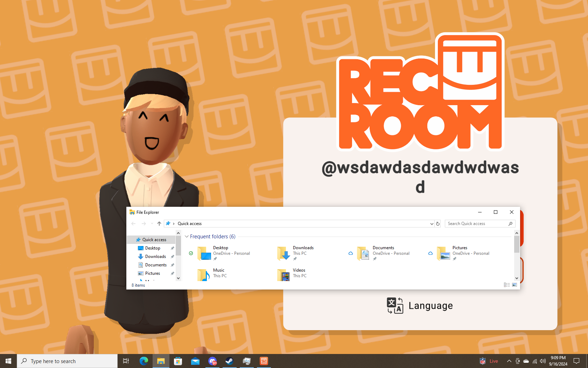Expand the address bar history dropdown
Screen dimensions: 588x368
432,224
